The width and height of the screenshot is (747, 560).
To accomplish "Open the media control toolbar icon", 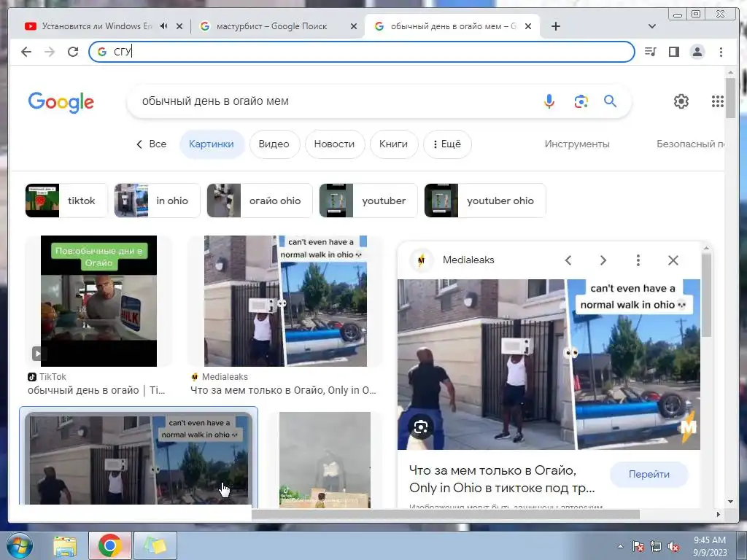I will pyautogui.click(x=650, y=52).
